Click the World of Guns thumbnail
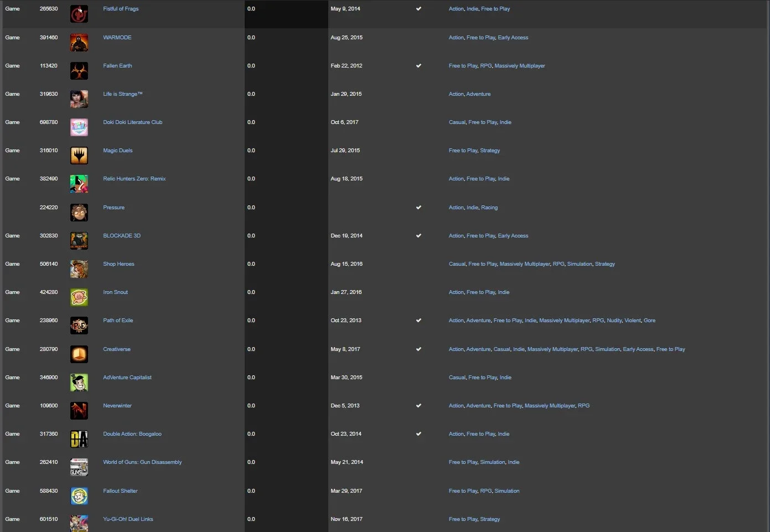The height and width of the screenshot is (532, 770). (79, 467)
